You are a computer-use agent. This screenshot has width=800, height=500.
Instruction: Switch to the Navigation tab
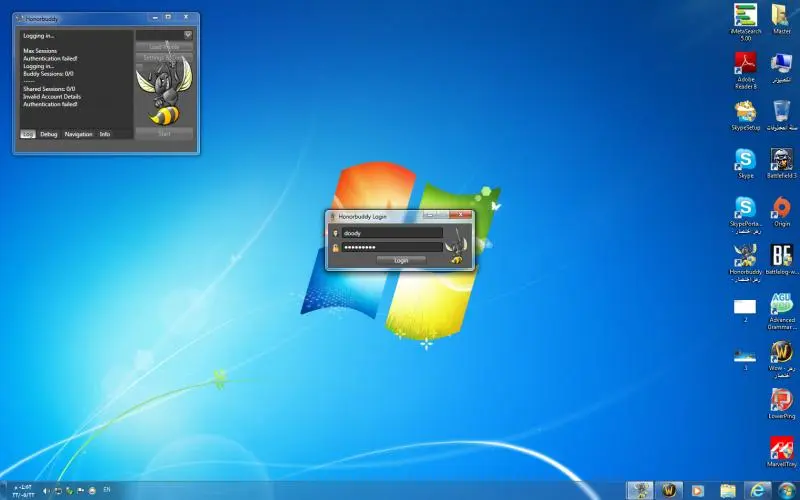pyautogui.click(x=79, y=134)
